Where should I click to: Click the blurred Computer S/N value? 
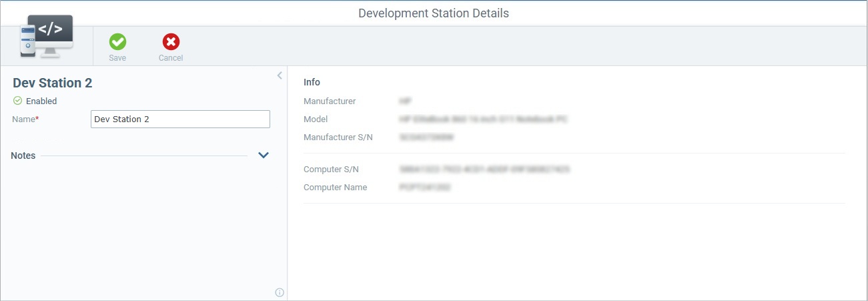click(484, 170)
